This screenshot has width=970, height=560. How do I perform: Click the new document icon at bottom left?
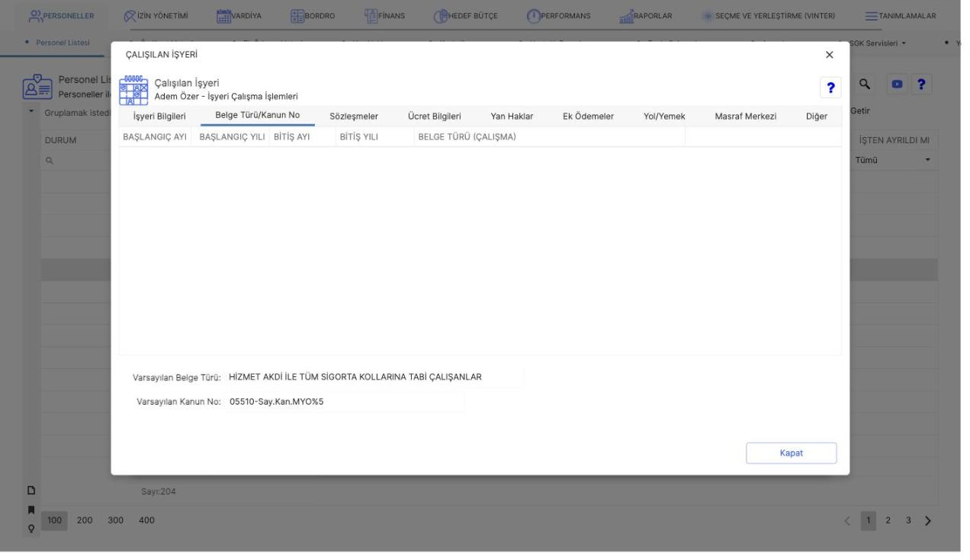(x=31, y=491)
